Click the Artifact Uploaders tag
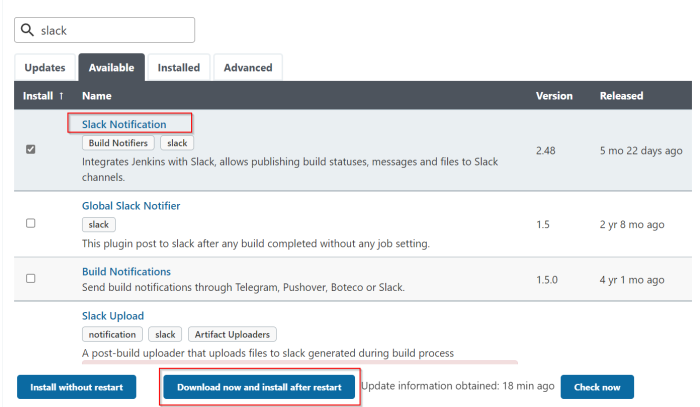700x407 pixels. point(232,334)
